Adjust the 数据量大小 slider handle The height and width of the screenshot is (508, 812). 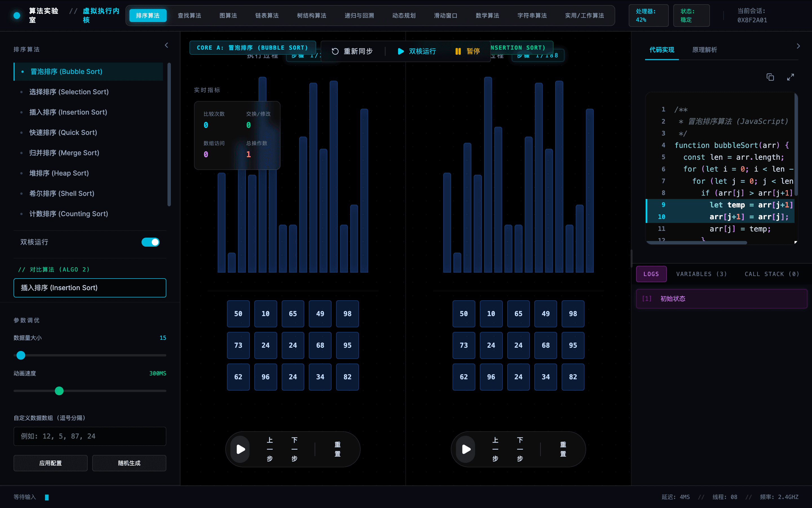[x=21, y=355]
